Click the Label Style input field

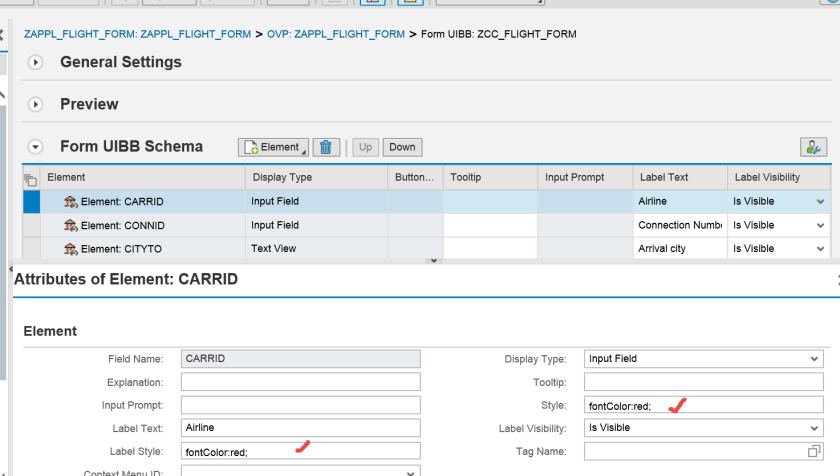tap(300, 452)
